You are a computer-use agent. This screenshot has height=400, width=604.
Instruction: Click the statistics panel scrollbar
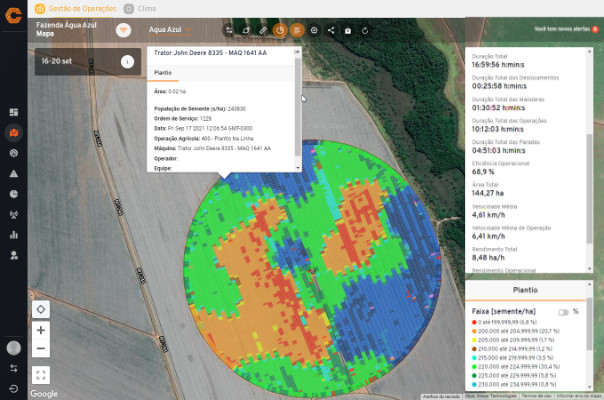coord(589,189)
